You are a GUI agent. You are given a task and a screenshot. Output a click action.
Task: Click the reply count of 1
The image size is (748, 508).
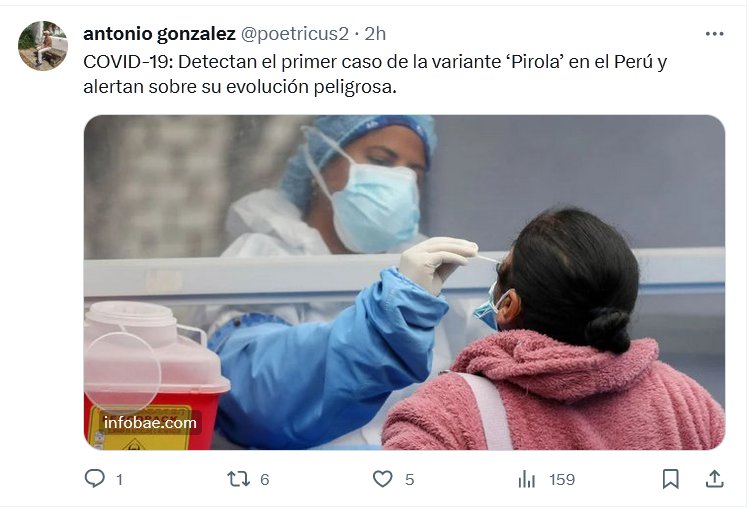click(x=119, y=479)
